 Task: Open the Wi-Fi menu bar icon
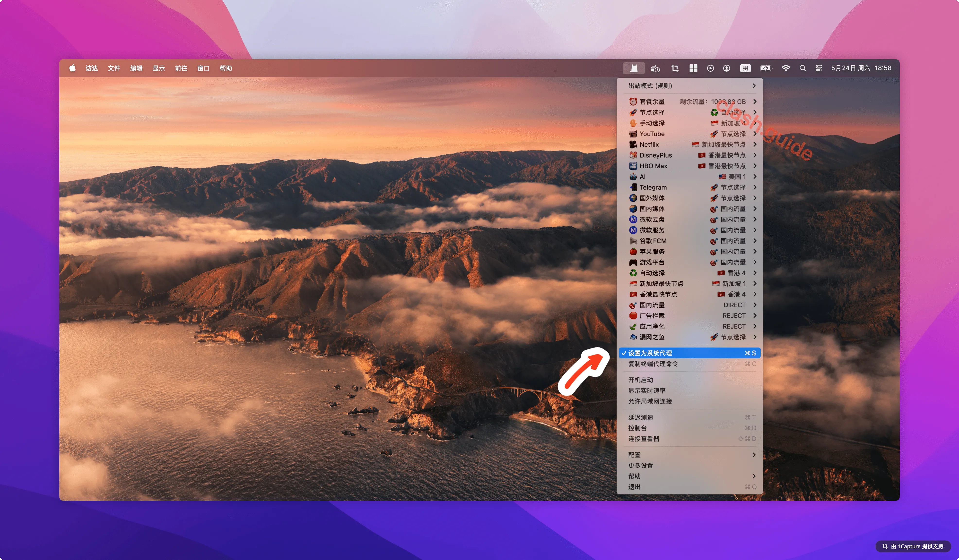[785, 68]
